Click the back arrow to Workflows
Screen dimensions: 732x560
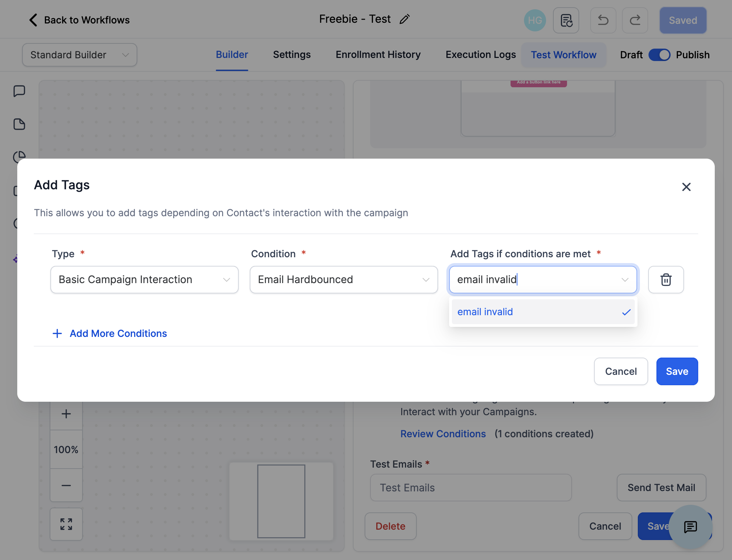coord(33,20)
